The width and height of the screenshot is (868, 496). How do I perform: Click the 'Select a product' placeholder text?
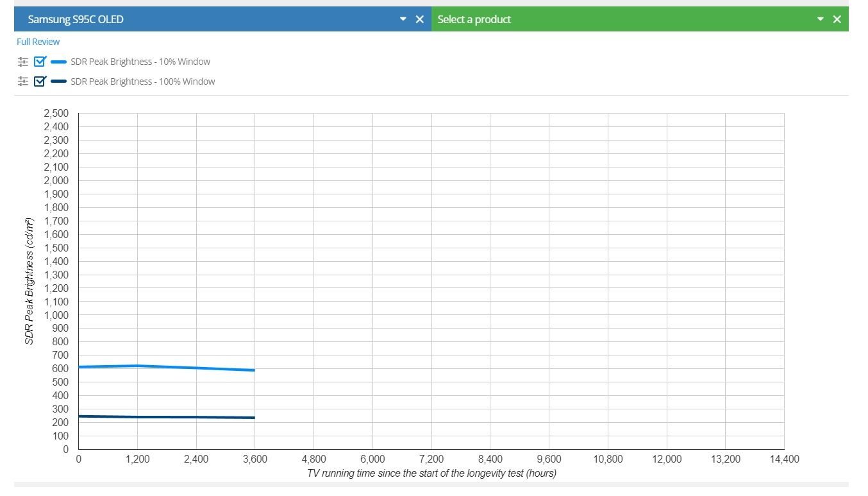click(474, 19)
